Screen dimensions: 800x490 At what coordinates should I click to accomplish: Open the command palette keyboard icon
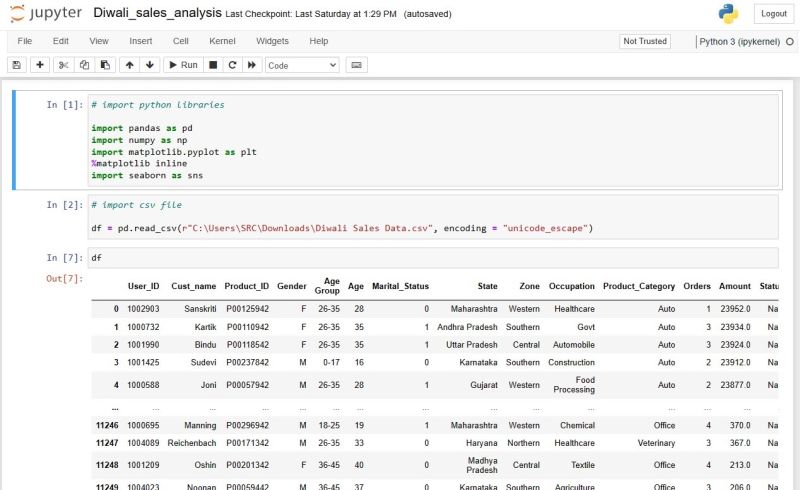(357, 65)
